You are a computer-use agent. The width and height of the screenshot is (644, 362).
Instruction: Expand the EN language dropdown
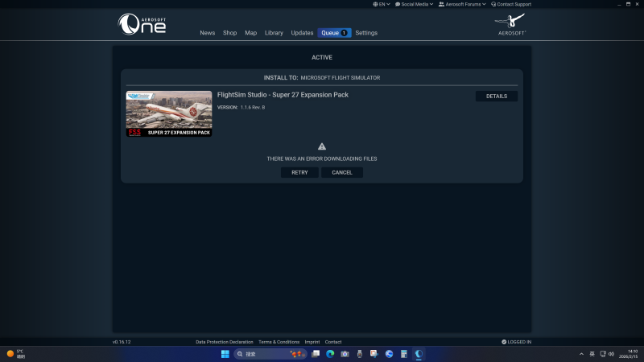click(x=382, y=4)
